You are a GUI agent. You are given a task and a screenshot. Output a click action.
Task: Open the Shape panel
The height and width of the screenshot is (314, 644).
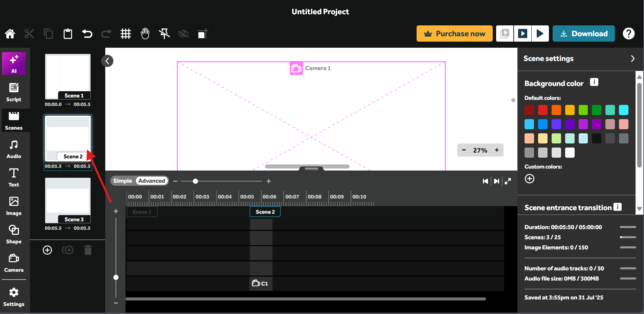tap(14, 233)
